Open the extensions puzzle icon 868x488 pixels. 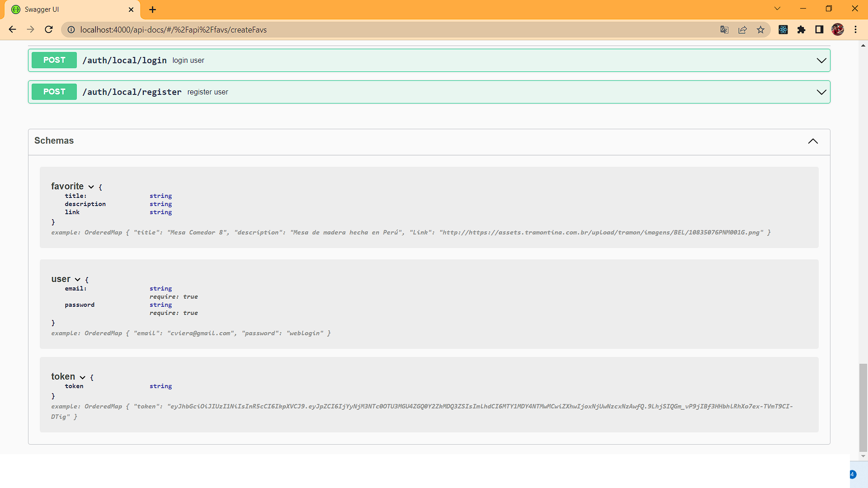(801, 30)
